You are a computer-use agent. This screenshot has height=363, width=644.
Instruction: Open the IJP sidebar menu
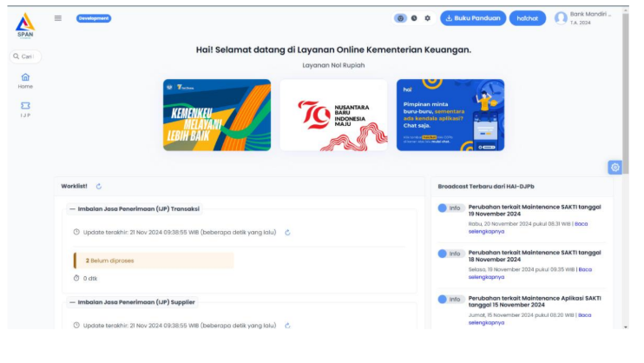click(25, 109)
